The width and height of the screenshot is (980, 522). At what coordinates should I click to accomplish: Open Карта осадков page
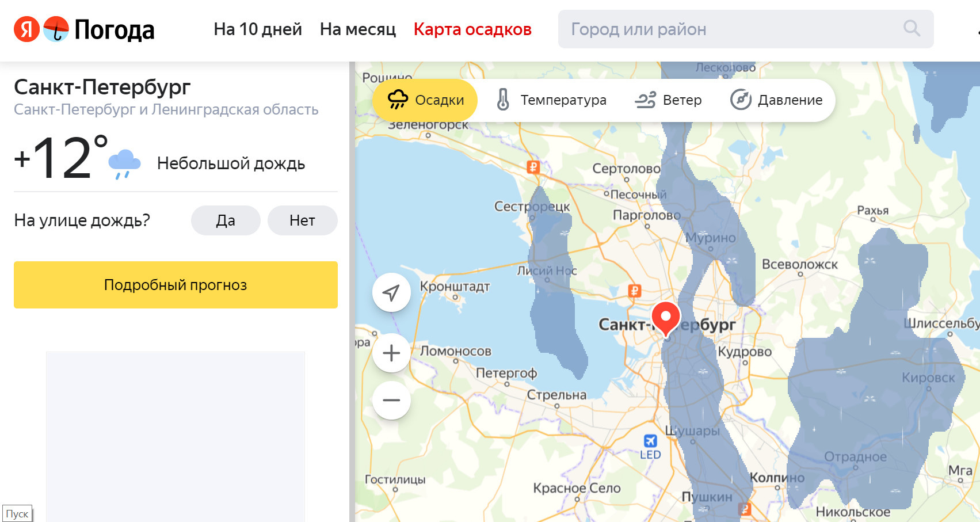[472, 29]
